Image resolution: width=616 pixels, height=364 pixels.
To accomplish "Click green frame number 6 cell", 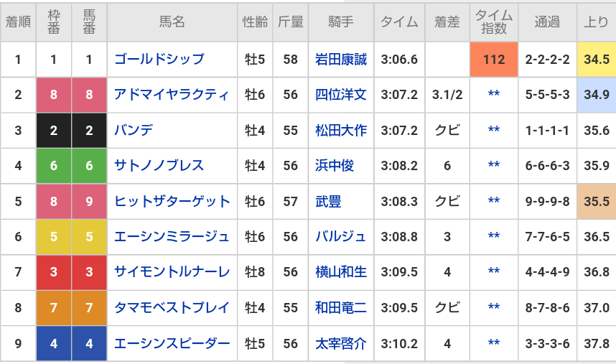I will tap(54, 166).
